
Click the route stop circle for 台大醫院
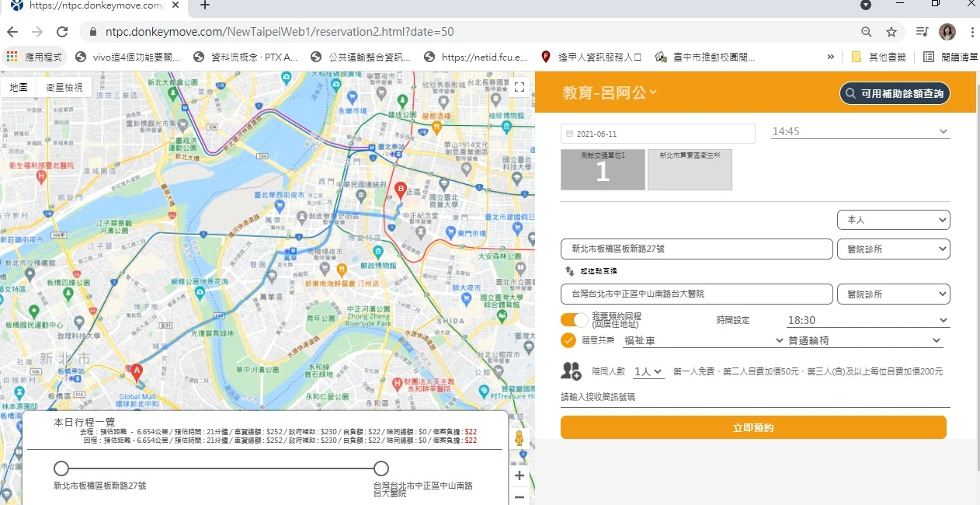381,468
